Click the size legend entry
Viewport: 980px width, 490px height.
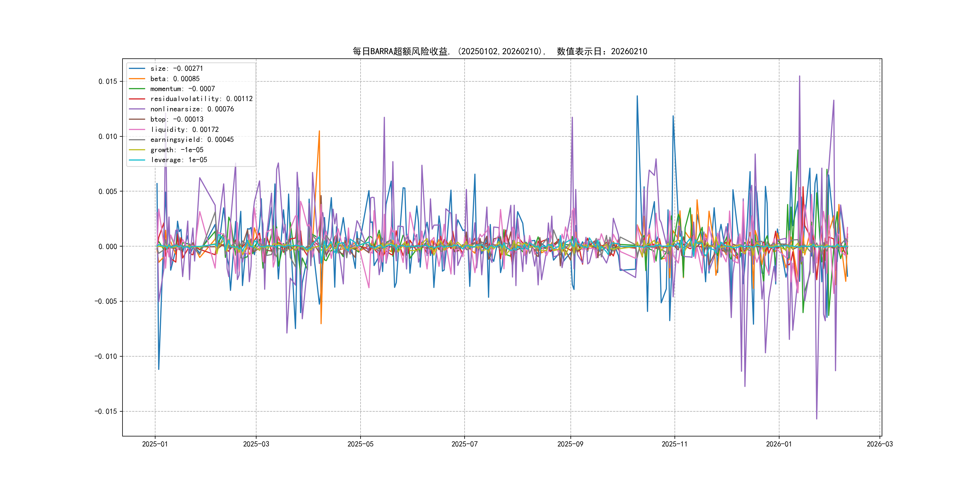point(177,68)
